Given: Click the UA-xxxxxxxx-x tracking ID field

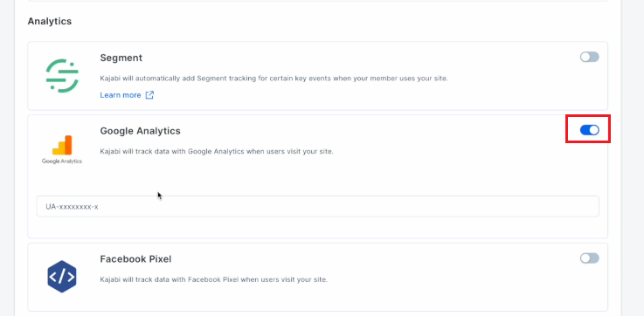Looking at the screenshot, I should [x=317, y=206].
